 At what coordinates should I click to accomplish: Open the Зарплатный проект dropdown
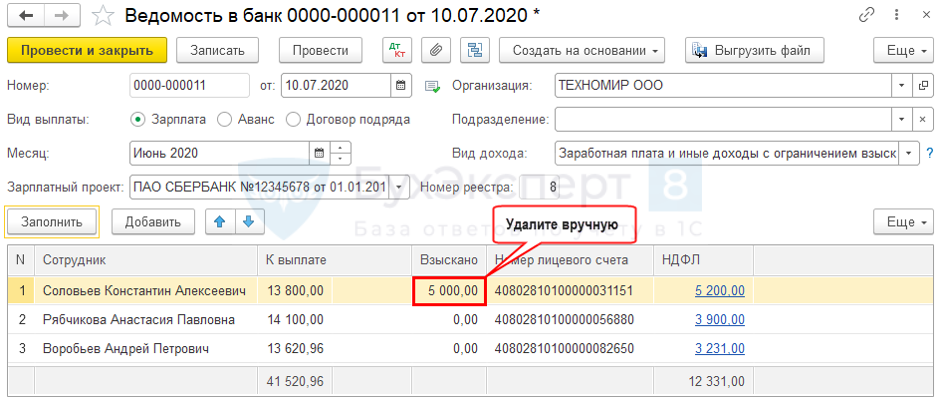click(x=400, y=187)
